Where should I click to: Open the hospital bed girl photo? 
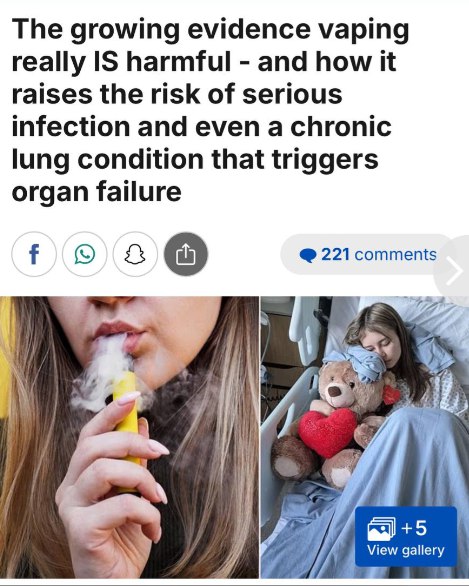[365, 437]
